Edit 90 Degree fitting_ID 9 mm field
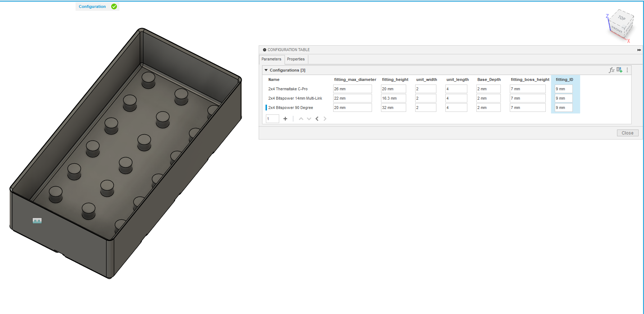 tap(564, 108)
